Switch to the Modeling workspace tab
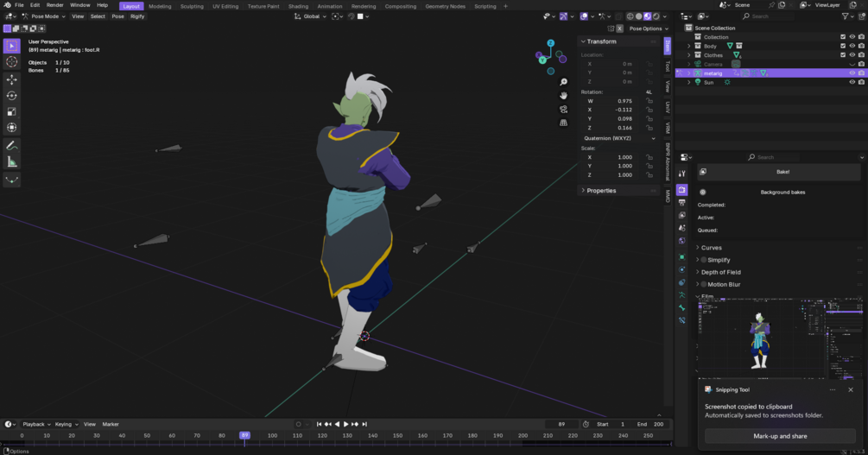 point(160,6)
